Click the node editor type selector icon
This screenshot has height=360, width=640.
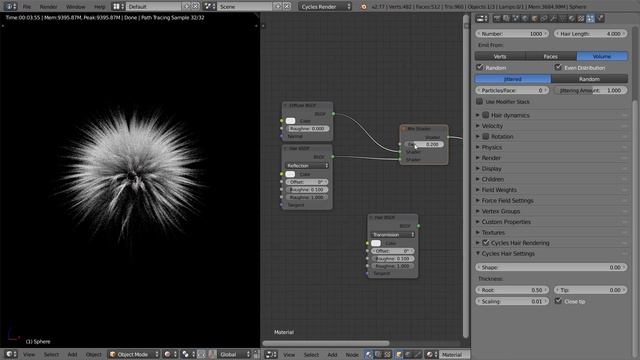(x=271, y=354)
